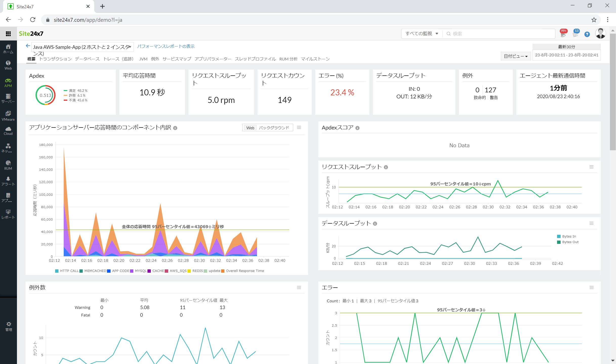This screenshot has width=616, height=364.
Task: Open Alerts (アラート) in the sidebar
Action: point(8,181)
